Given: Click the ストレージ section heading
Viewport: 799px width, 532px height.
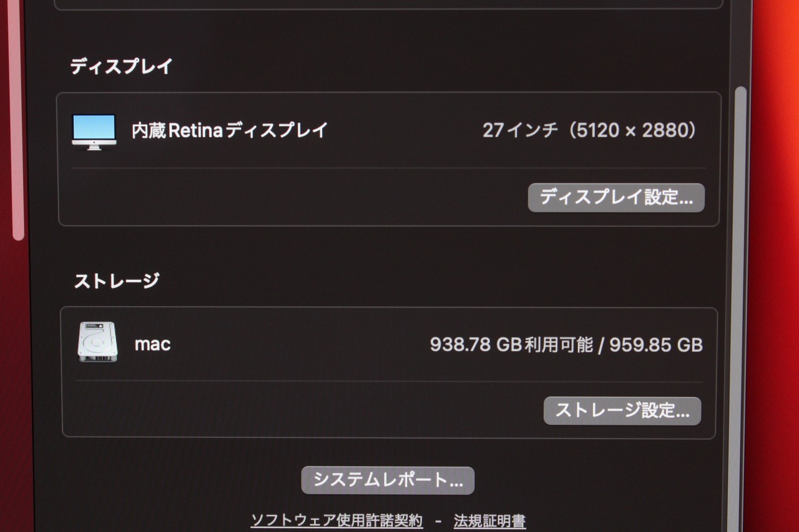Looking at the screenshot, I should (x=117, y=281).
